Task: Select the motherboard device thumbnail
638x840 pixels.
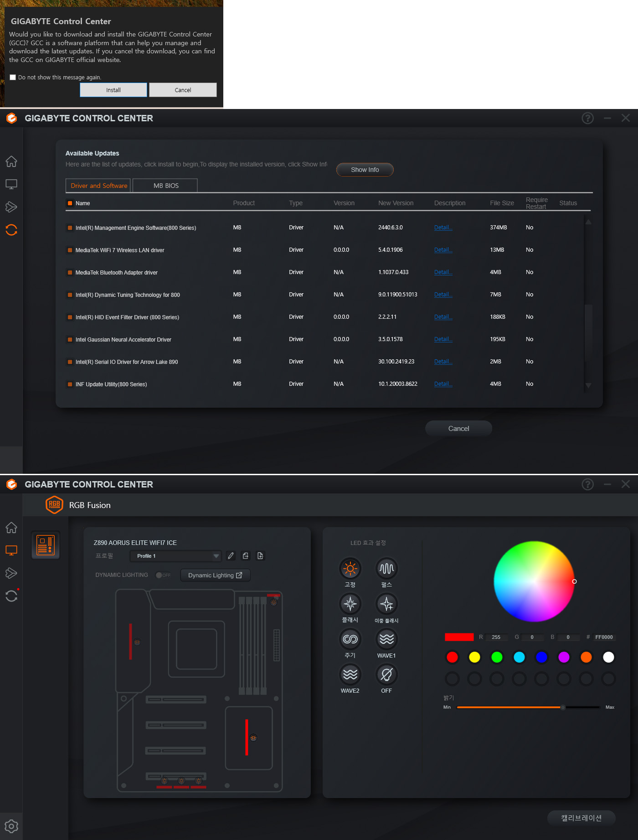Action: click(x=46, y=545)
